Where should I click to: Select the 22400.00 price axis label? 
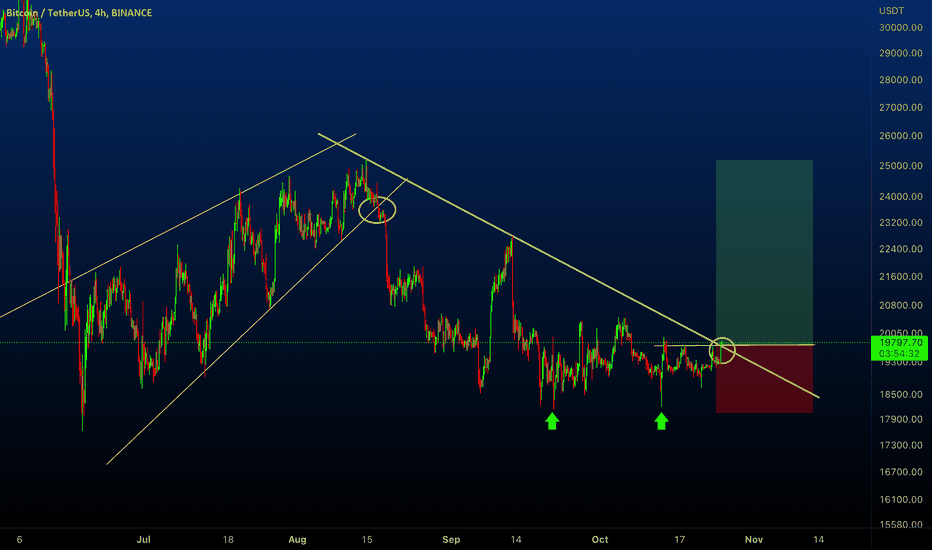tap(900, 249)
